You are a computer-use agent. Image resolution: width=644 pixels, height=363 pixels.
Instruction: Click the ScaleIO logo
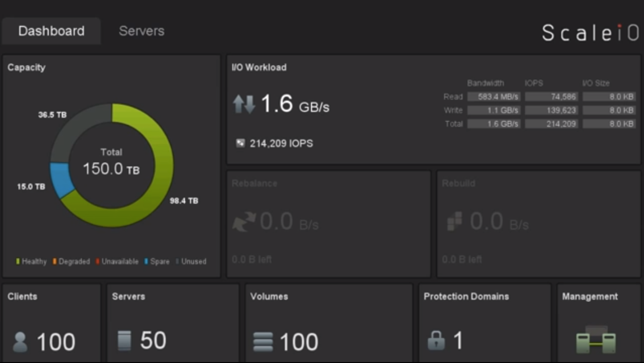pyautogui.click(x=590, y=33)
